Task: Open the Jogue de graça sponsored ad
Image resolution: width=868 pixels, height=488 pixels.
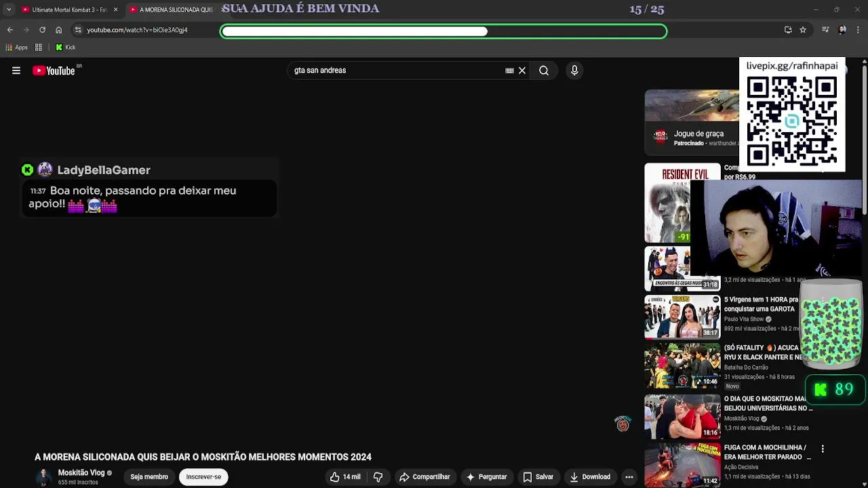Action: [698, 134]
